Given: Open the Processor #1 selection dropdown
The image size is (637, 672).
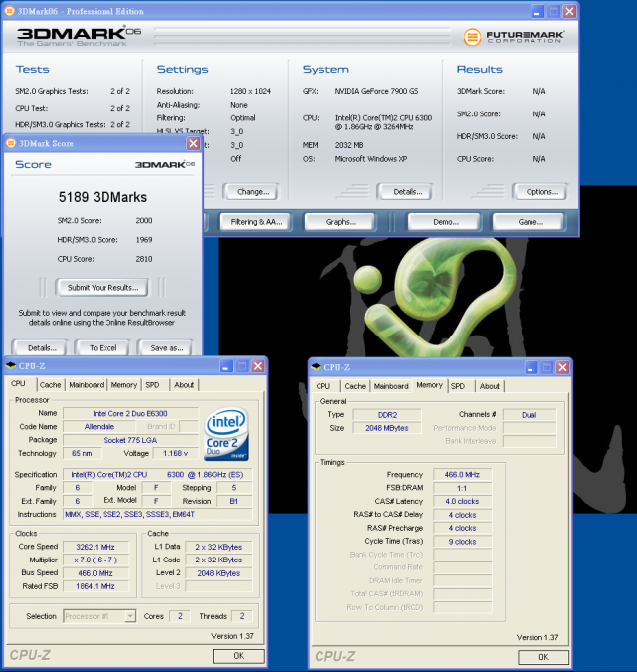Looking at the screenshot, I should click(130, 616).
